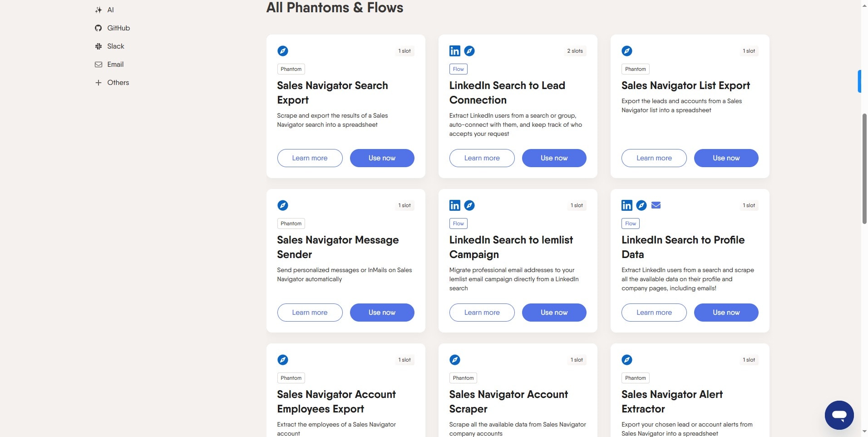Use now for Sales Navigator List Export
This screenshot has height=437, width=868.
tap(726, 158)
